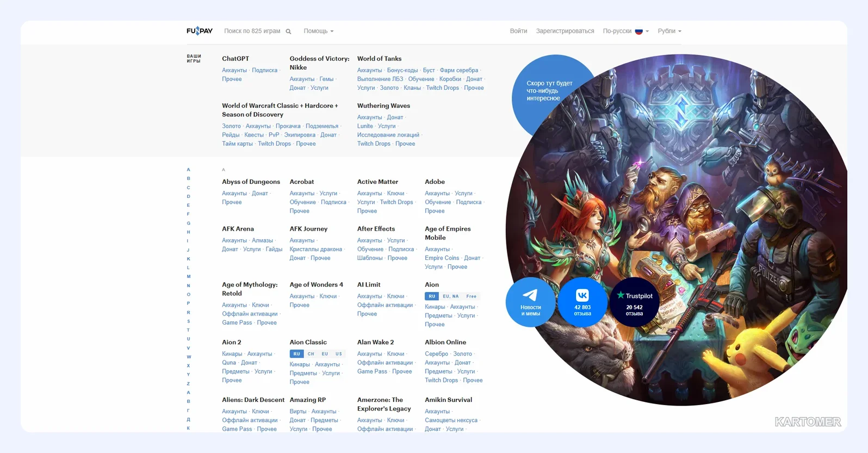The image size is (868, 453).
Task: Jump to Cyrillic letter Д in the index
Action: [x=189, y=420]
